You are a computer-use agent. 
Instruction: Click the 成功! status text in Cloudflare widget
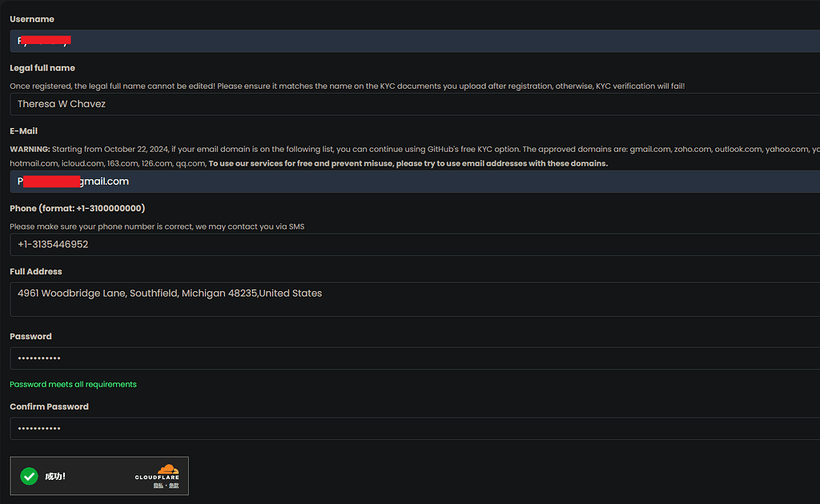coord(55,476)
